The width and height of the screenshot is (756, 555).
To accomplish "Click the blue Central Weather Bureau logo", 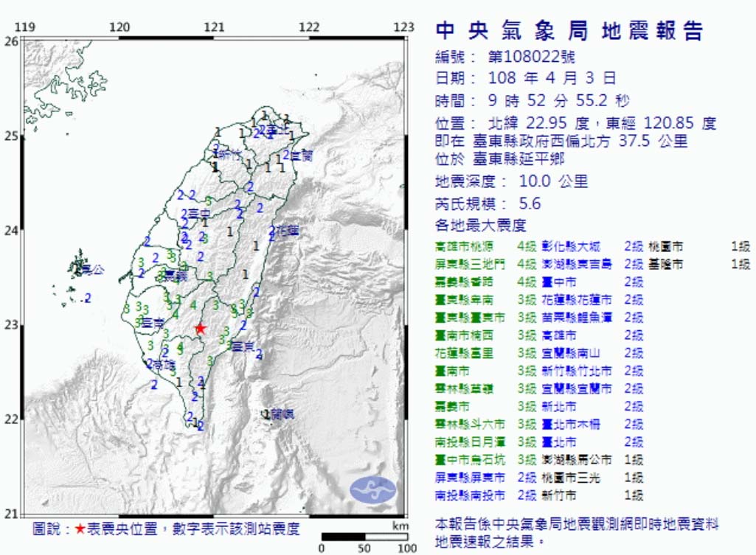I will [372, 489].
